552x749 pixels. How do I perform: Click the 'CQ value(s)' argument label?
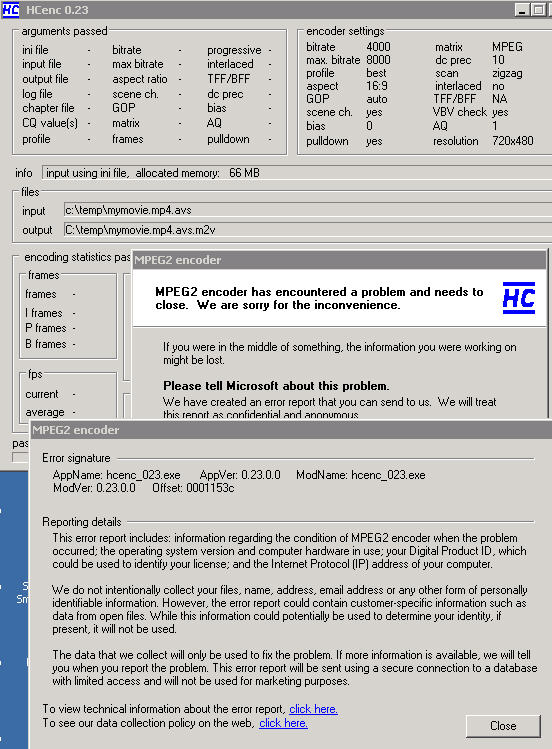click(x=50, y=123)
